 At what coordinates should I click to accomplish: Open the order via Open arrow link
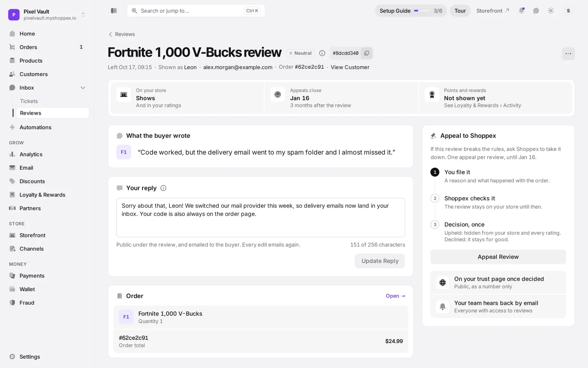pos(395,296)
